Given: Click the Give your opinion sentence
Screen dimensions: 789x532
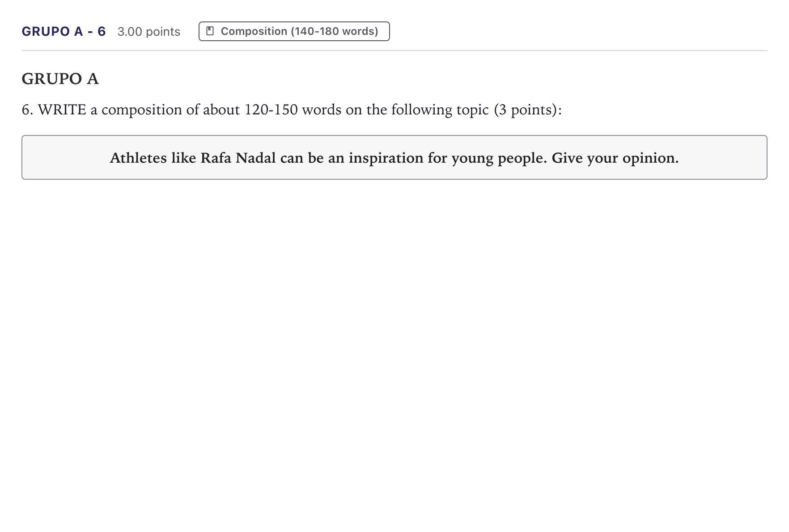Looking at the screenshot, I should point(615,158).
